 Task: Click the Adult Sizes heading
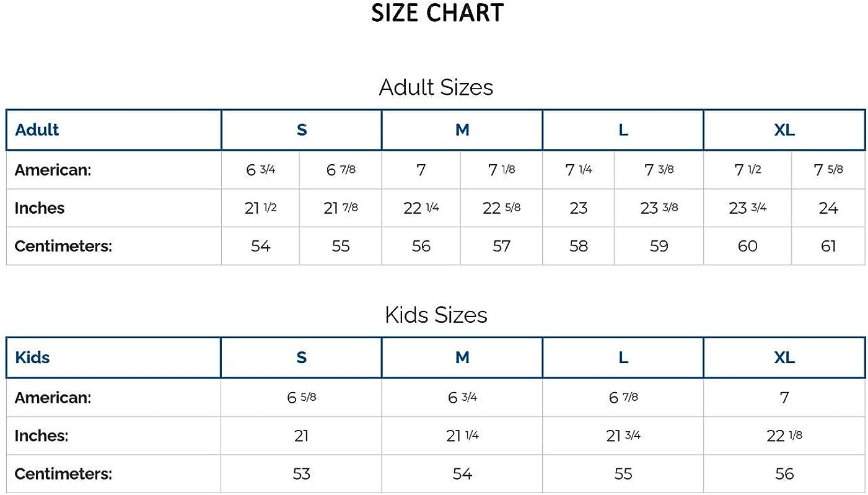pyautogui.click(x=436, y=87)
